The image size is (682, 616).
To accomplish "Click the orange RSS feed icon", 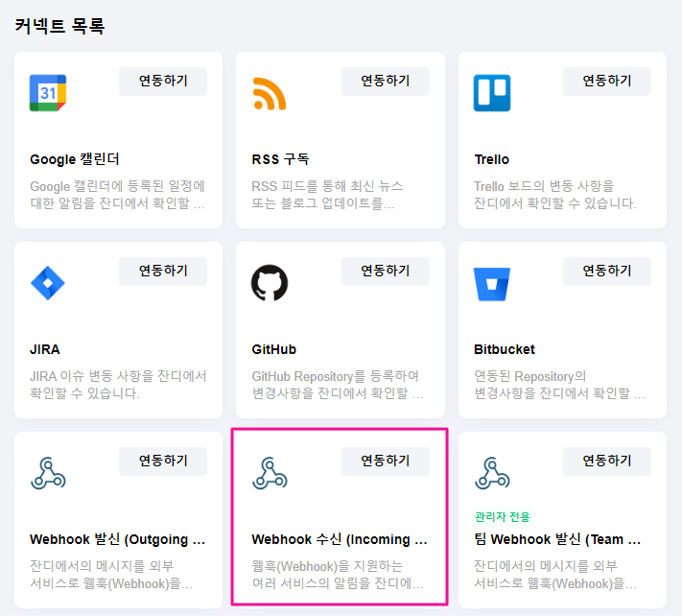I will pos(270,93).
